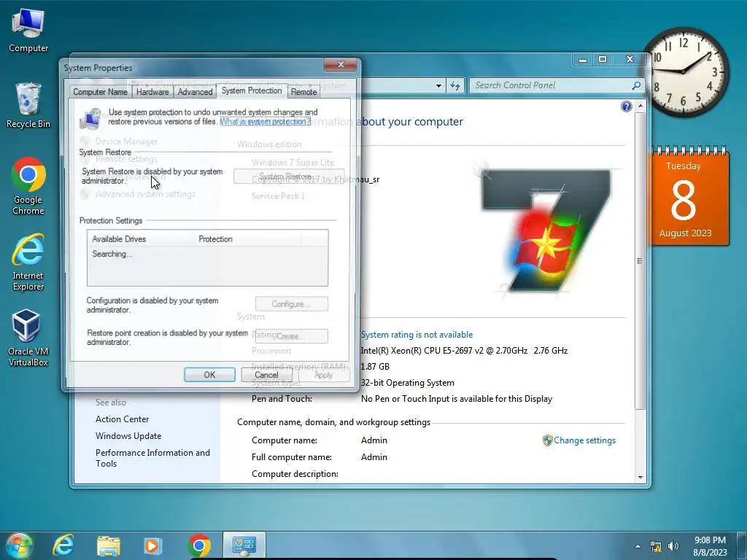Open Performance Information and Tools link

point(152,458)
